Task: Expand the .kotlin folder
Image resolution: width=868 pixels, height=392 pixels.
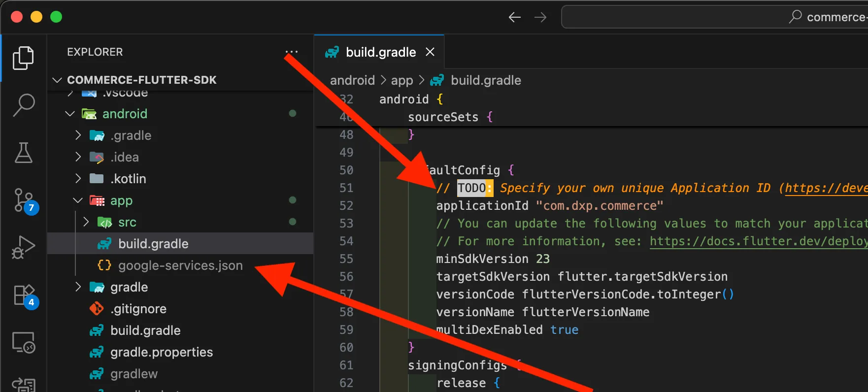Action: pyautogui.click(x=78, y=178)
